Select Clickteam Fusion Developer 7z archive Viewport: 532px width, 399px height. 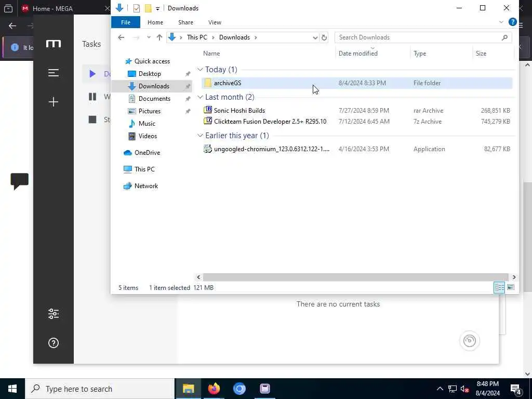pyautogui.click(x=357, y=121)
